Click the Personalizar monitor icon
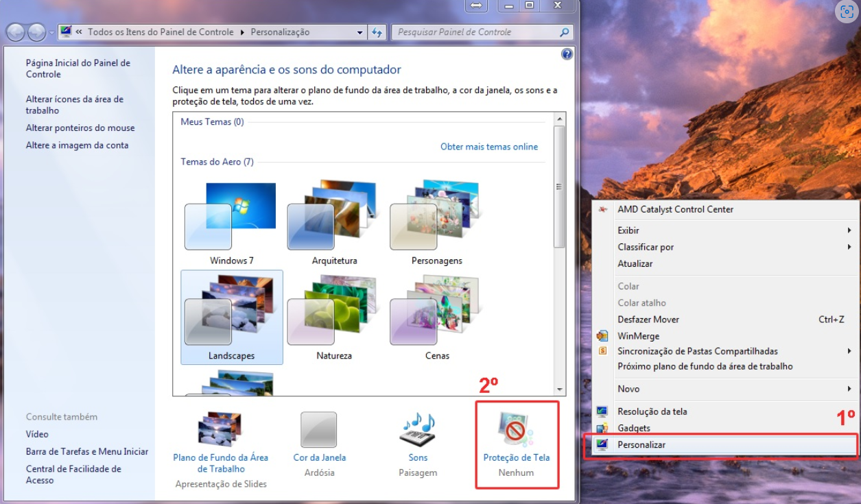The height and width of the screenshot is (504, 861). click(x=602, y=444)
